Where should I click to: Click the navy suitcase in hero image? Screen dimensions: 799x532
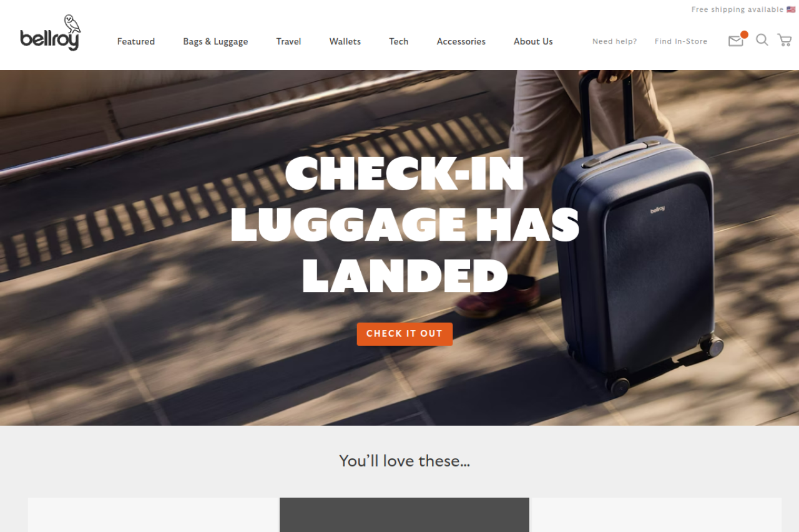637,262
